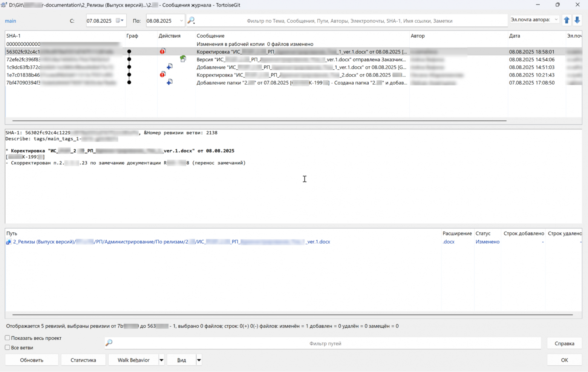
Task: Click red warning icon on 'Корректировка _2.docx' commit
Action: coord(162,75)
